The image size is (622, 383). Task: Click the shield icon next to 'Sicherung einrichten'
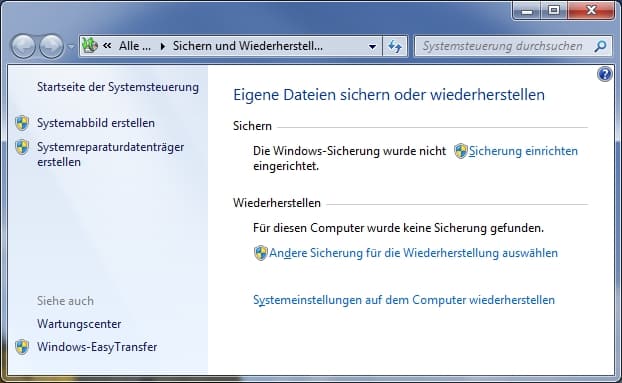pos(461,151)
